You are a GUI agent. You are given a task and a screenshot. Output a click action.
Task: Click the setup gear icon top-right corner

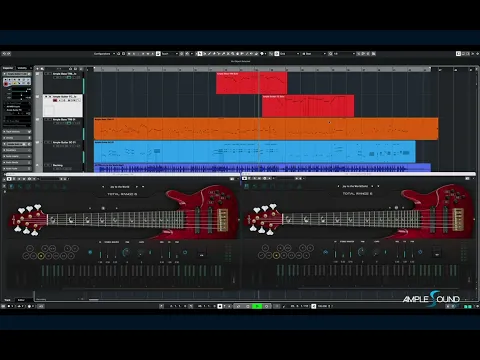tap(477, 54)
